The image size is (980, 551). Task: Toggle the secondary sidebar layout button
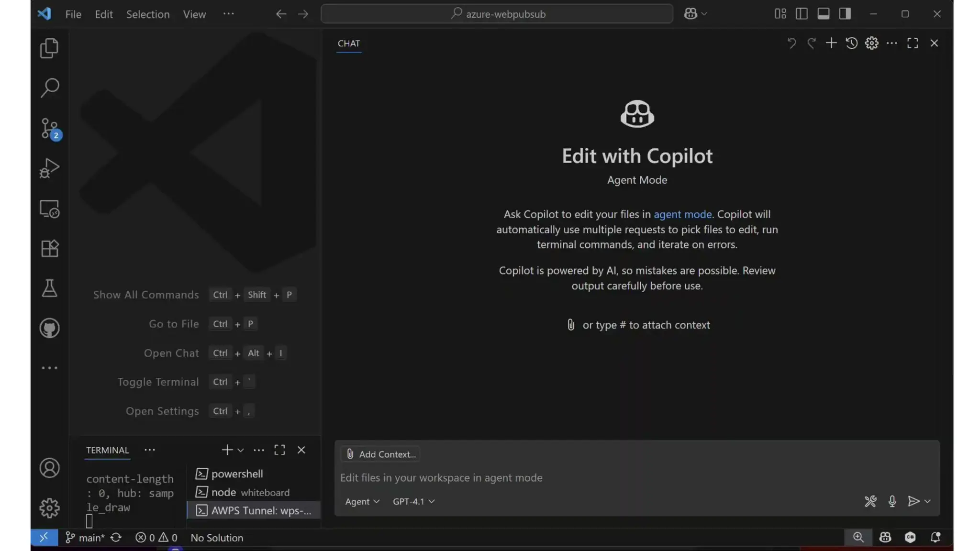pyautogui.click(x=845, y=14)
